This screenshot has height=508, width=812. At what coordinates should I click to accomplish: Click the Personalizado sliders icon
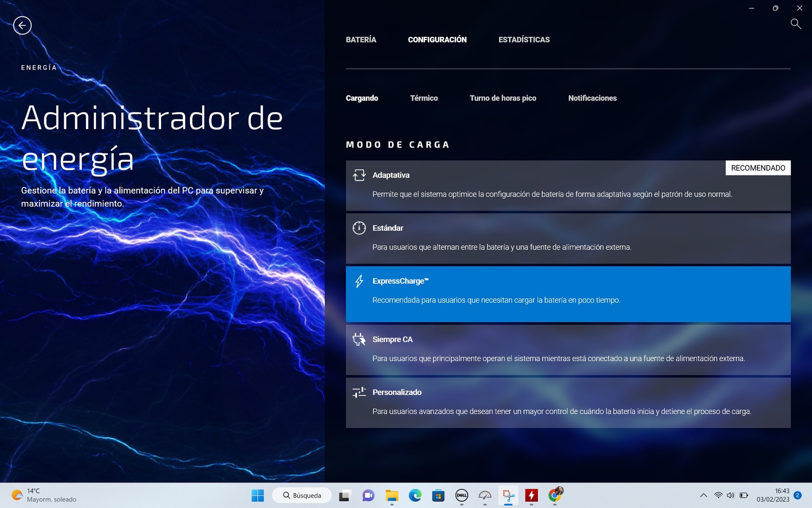(359, 392)
